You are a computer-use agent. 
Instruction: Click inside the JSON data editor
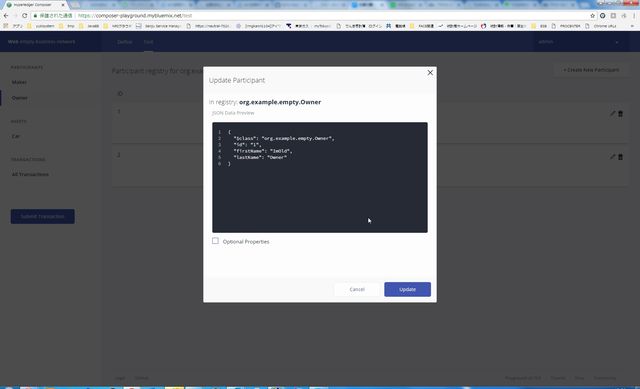point(320,177)
